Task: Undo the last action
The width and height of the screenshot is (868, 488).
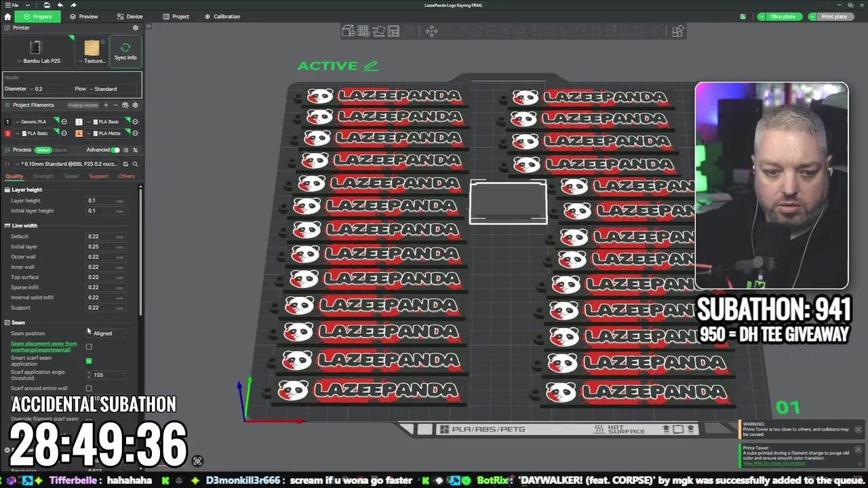Action: tap(60, 5)
